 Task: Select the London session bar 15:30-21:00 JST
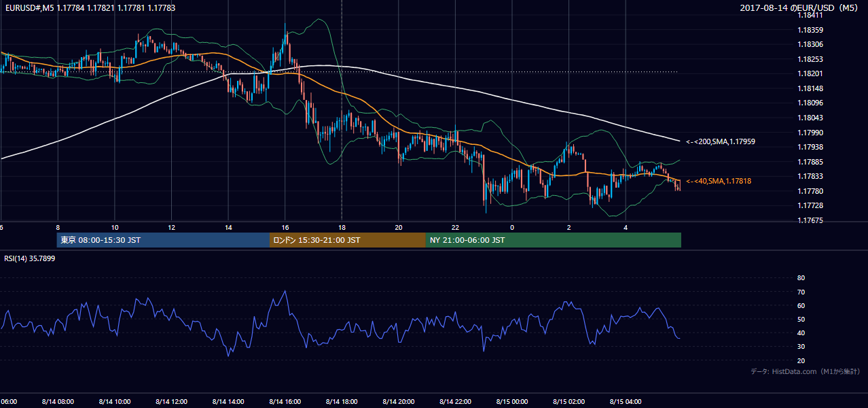tap(347, 240)
